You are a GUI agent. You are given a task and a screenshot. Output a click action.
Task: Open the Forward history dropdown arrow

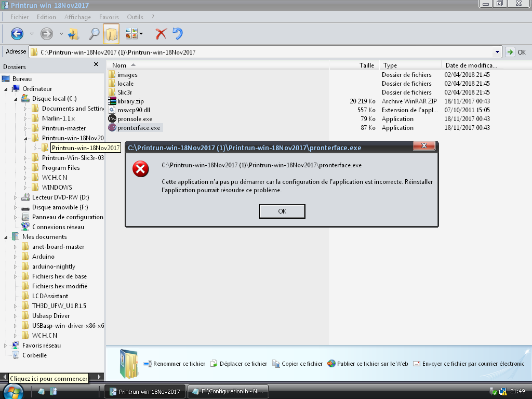[61, 34]
